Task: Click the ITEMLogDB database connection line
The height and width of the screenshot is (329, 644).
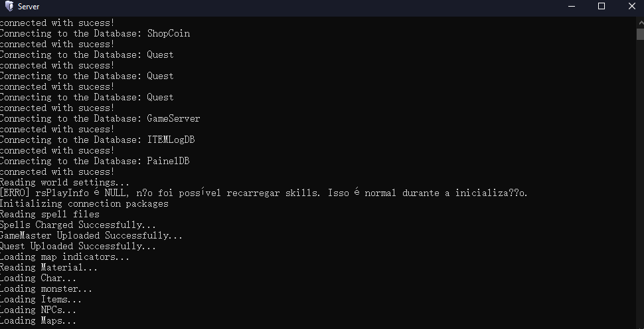Action: pyautogui.click(x=97, y=140)
